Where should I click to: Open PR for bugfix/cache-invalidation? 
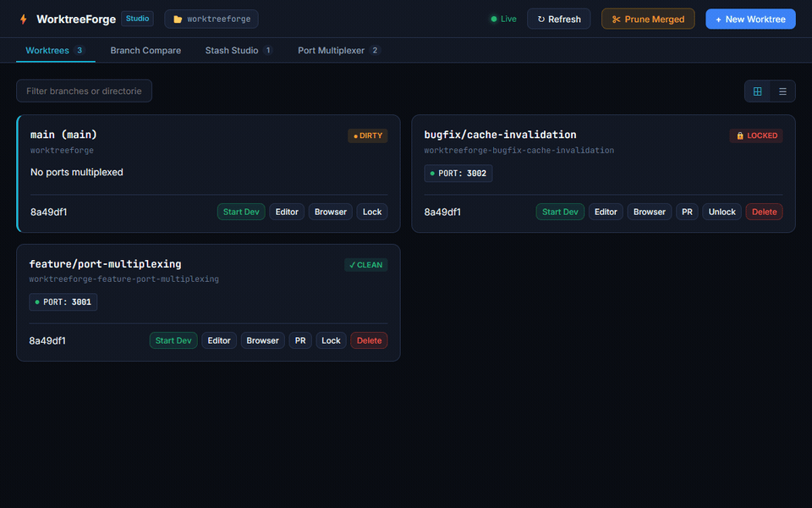pos(687,212)
